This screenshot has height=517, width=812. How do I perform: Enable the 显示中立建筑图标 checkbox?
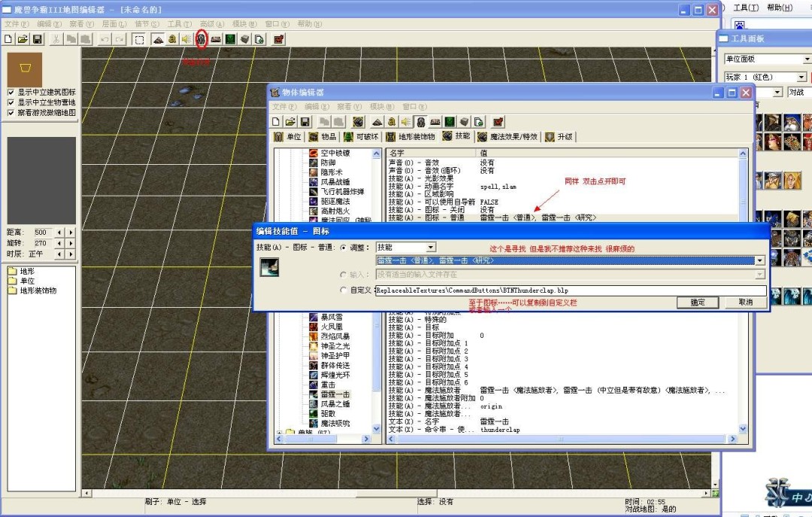11,92
